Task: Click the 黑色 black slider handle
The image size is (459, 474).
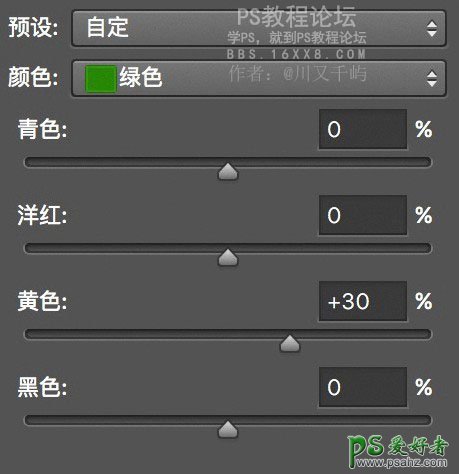Action: coord(228,430)
